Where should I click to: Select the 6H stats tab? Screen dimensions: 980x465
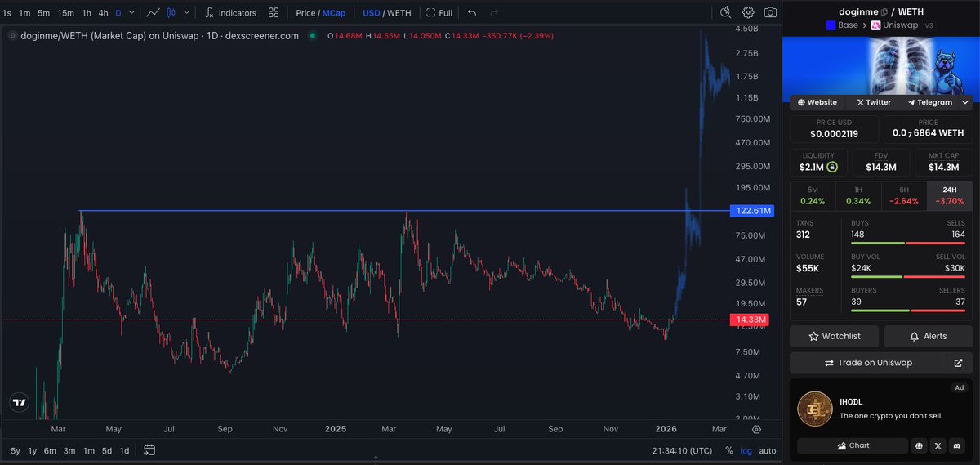(x=904, y=194)
